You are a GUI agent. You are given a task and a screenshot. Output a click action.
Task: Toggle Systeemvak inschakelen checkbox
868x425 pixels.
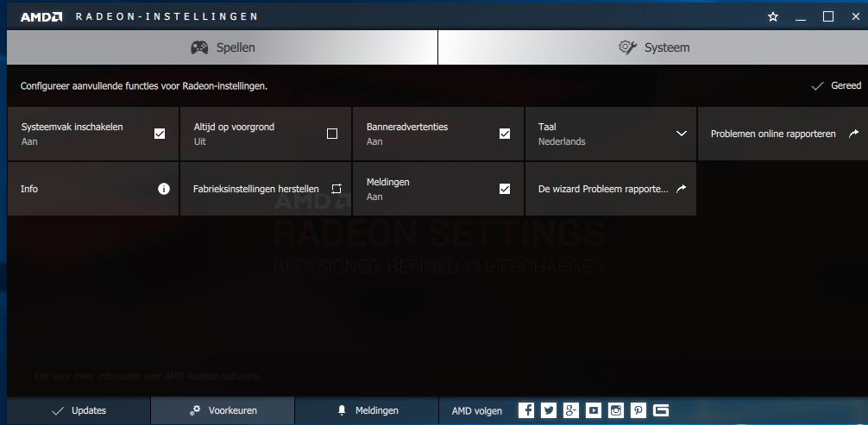click(x=160, y=134)
